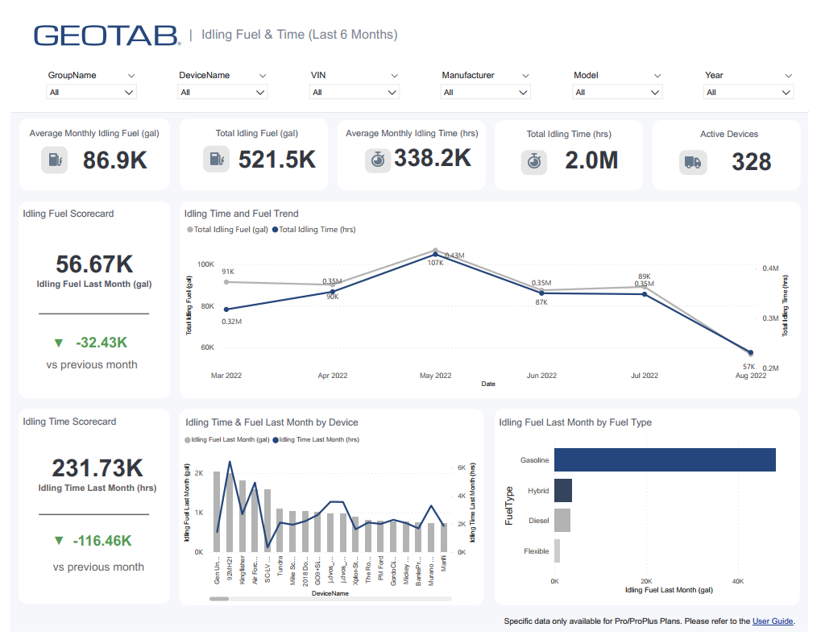Screen dimensions: 821x644
Task: Toggle Idling Fuel Last Month legend item
Action: 228,440
